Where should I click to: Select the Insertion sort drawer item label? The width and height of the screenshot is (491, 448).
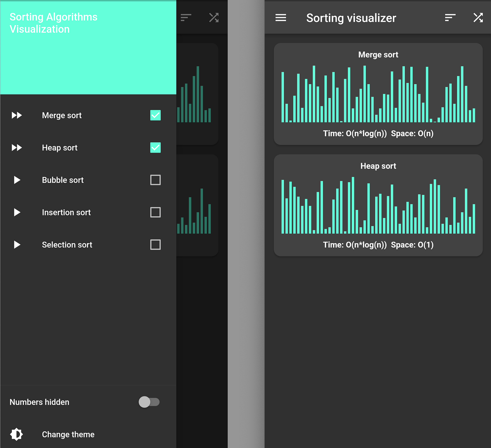tap(66, 212)
